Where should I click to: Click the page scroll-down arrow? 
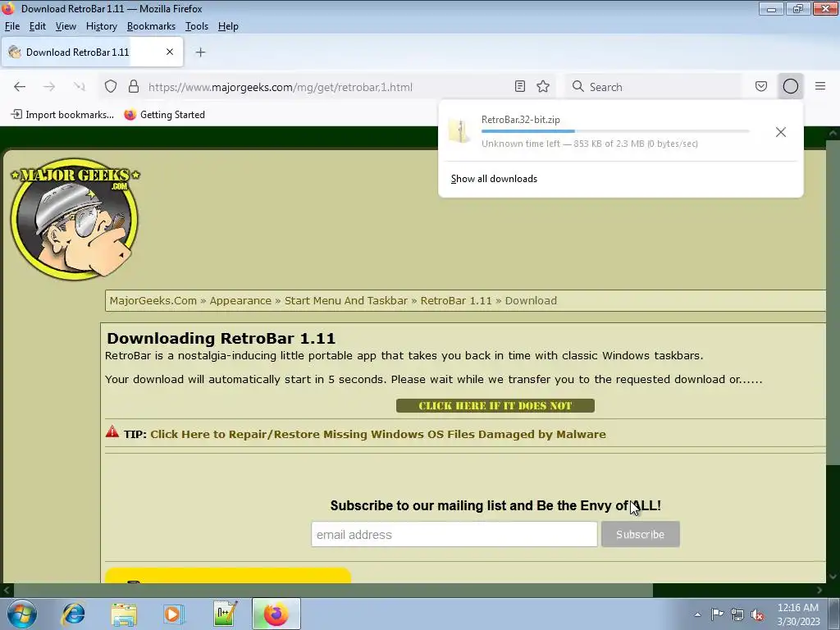pos(833,577)
